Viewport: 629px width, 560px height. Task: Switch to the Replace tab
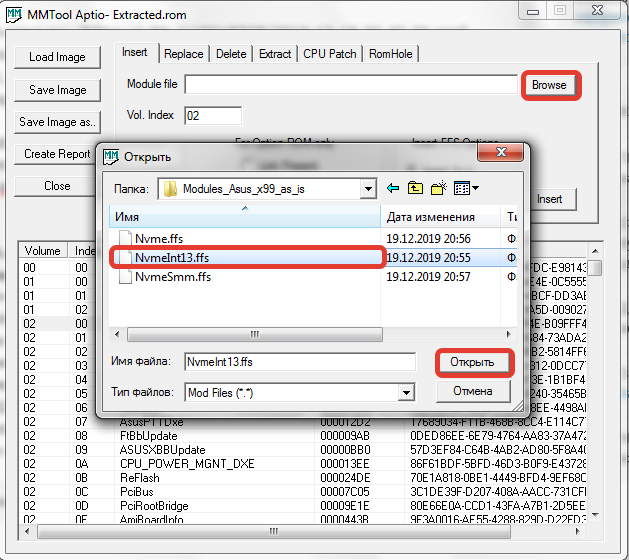(183, 54)
